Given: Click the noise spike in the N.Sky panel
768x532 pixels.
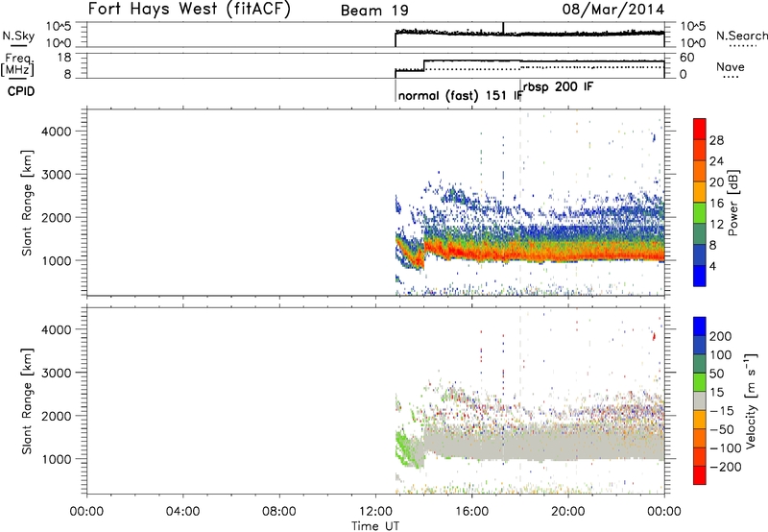Looking at the screenshot, I should click(x=503, y=28).
